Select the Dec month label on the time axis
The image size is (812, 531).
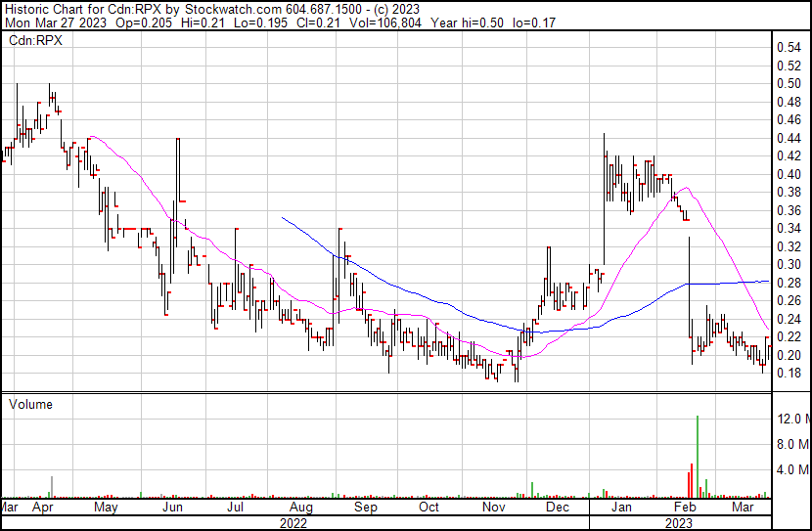[x=558, y=508]
